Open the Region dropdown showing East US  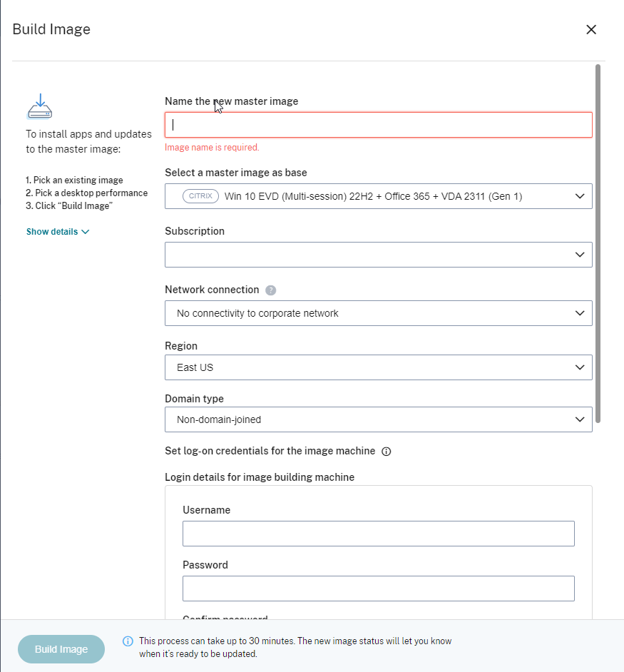[378, 367]
